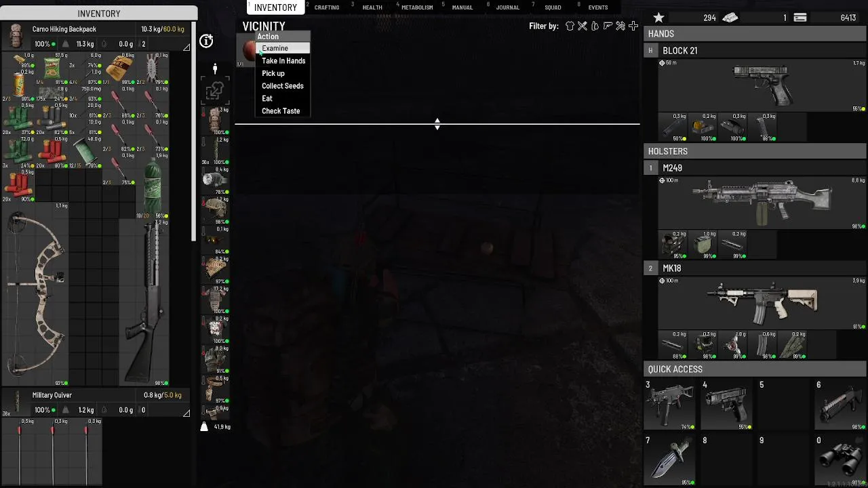868x488 pixels.
Task: Click empty quick access slot 5
Action: 783,404
